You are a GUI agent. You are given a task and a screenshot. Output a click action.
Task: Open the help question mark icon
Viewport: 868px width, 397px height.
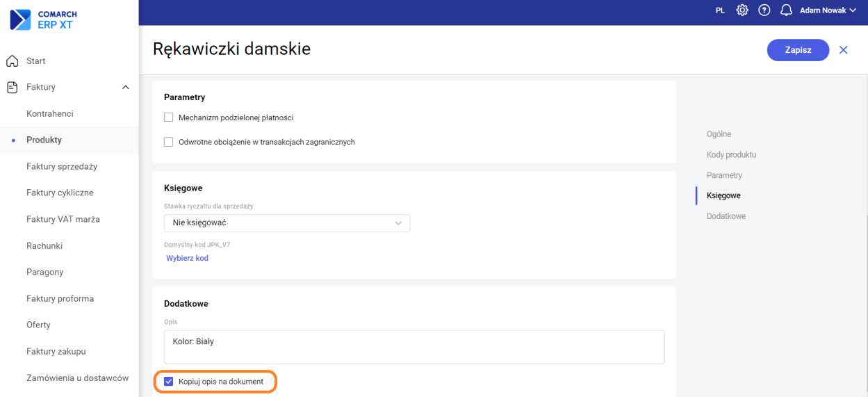click(x=764, y=10)
